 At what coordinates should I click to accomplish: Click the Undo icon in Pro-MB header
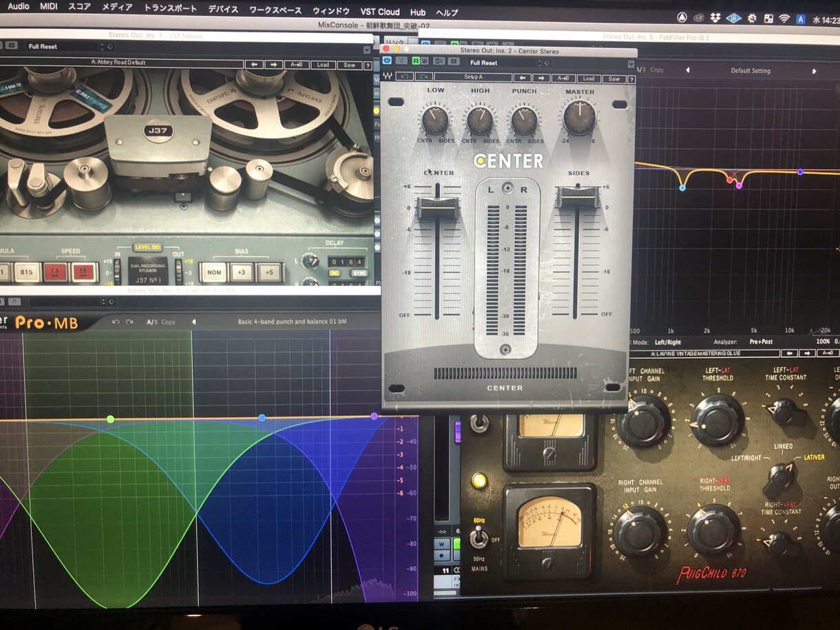116,322
